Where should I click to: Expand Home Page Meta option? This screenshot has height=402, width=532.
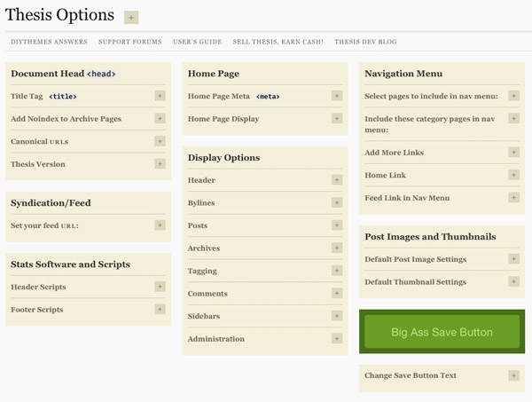coord(337,96)
